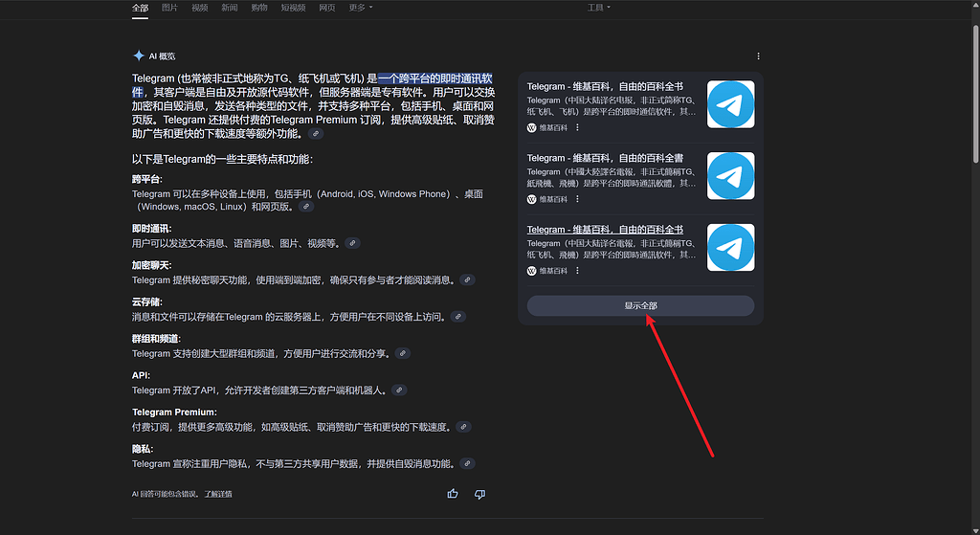Viewport: 980px width, 535px height.
Task: Click source link icon for 加密聊天 section
Action: click(467, 280)
